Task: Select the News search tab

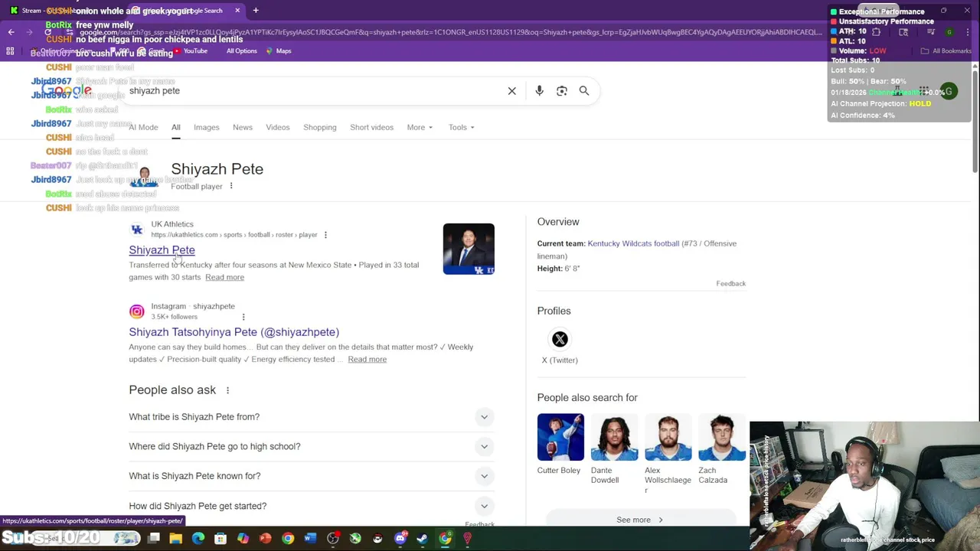Action: [243, 127]
